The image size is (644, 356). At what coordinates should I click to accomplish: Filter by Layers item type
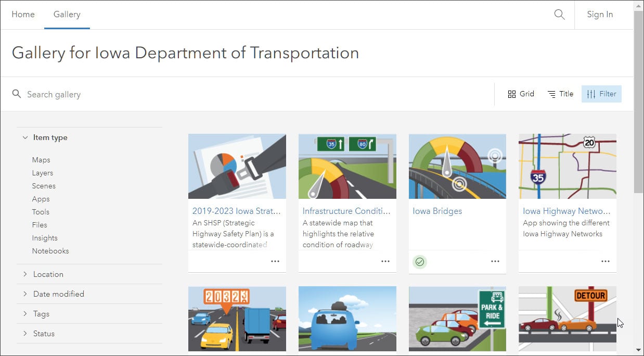click(43, 173)
